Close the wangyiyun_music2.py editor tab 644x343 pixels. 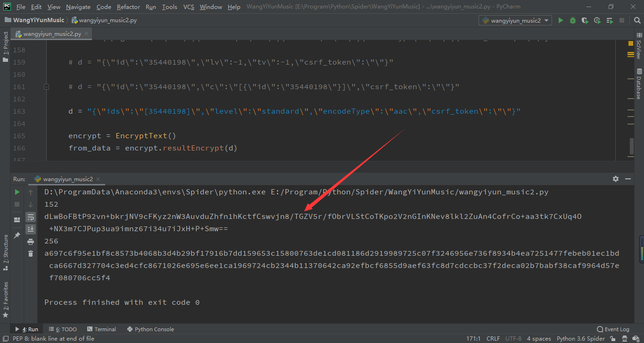[x=87, y=34]
